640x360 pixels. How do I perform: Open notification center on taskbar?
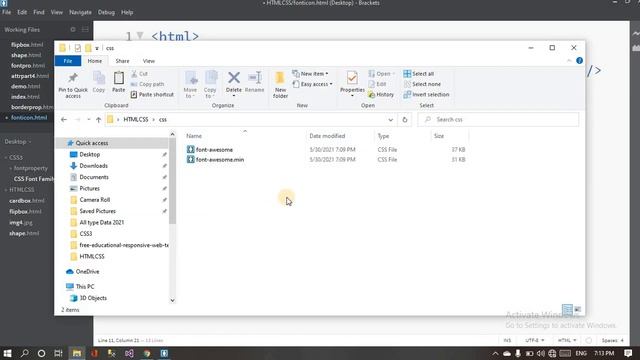(628, 353)
